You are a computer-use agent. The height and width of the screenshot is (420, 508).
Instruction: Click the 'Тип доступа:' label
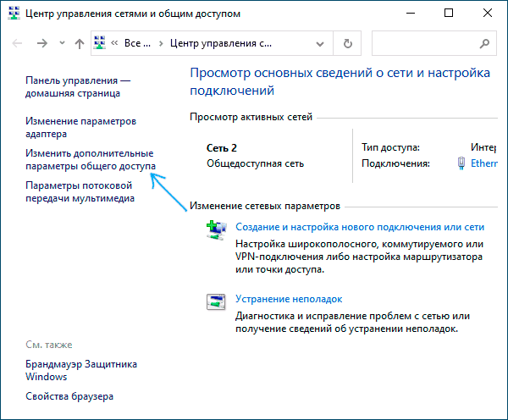pos(390,147)
